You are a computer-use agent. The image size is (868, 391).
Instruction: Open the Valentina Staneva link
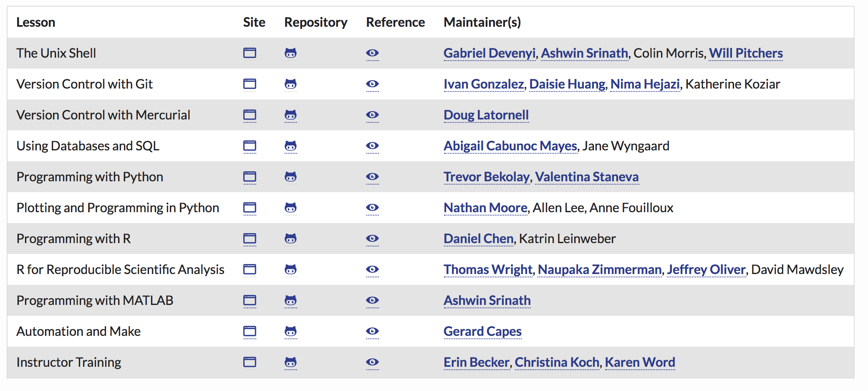click(x=587, y=177)
